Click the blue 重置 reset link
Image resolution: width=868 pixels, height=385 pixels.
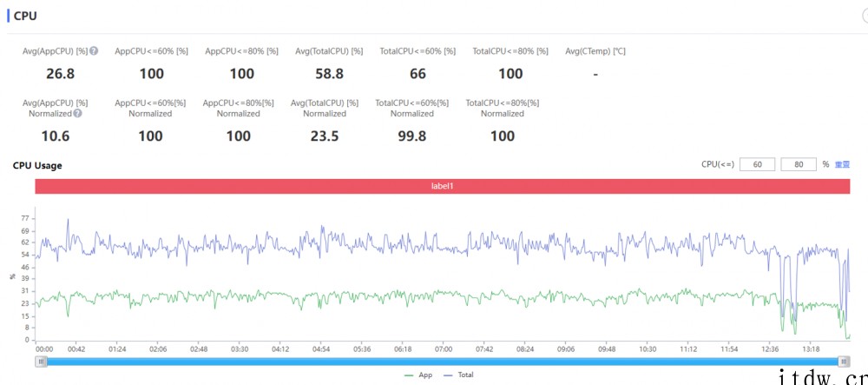point(842,164)
